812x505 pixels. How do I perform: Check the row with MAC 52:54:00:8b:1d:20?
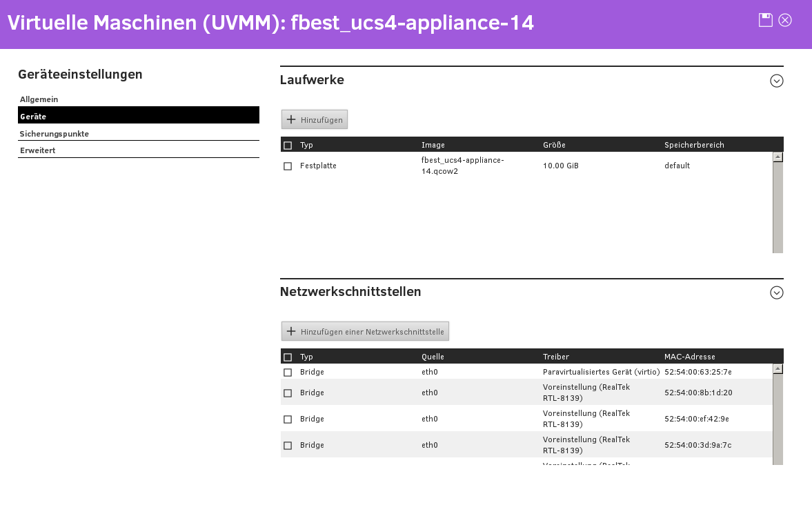point(288,393)
